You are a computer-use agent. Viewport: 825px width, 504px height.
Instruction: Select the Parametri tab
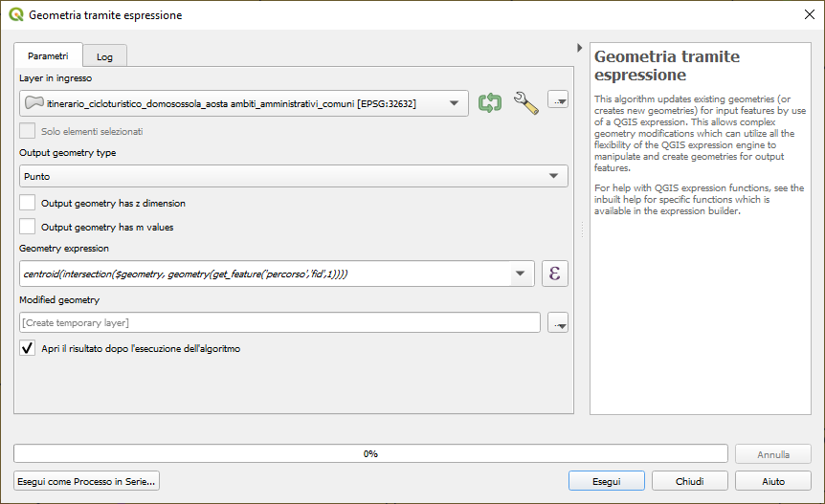(48, 56)
